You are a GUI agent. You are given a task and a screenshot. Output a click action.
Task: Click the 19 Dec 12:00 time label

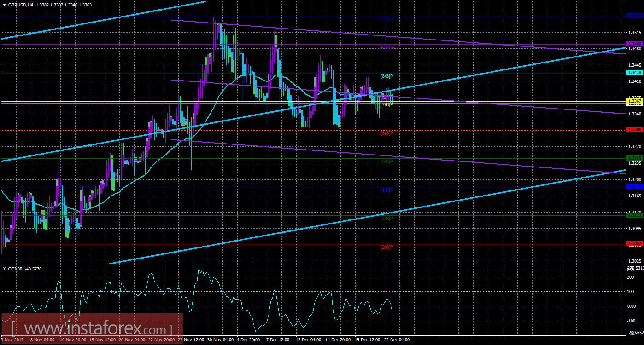[x=368, y=340]
